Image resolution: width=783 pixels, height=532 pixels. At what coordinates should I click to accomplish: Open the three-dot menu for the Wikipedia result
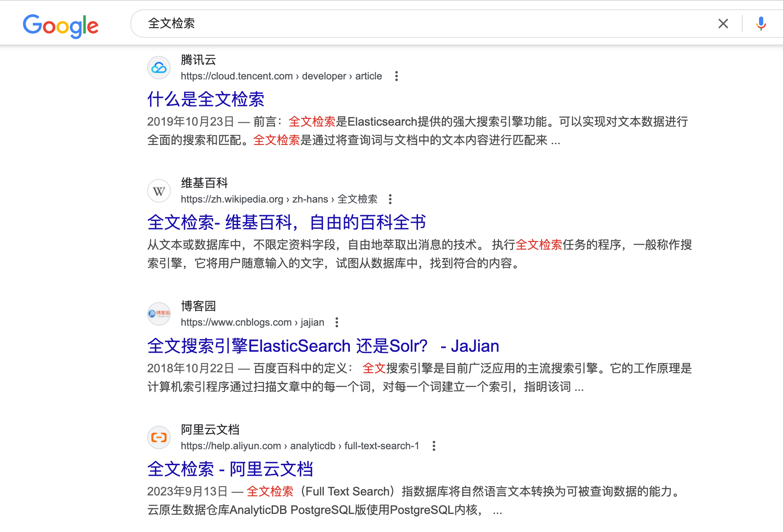(390, 199)
